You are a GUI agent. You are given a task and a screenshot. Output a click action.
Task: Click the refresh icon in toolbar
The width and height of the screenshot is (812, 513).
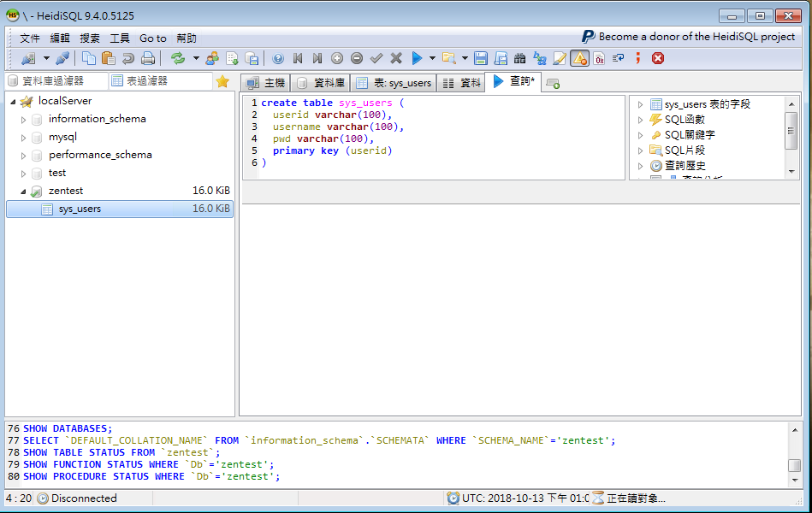click(178, 58)
